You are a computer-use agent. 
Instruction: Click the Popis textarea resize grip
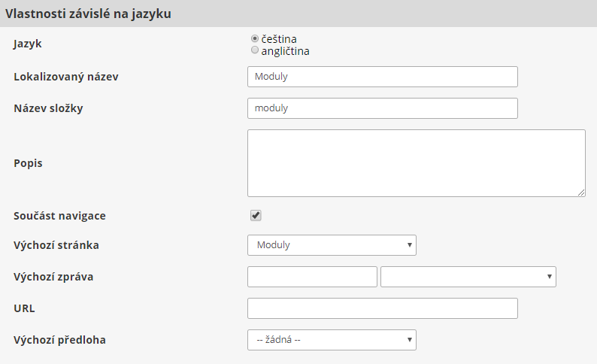click(581, 193)
